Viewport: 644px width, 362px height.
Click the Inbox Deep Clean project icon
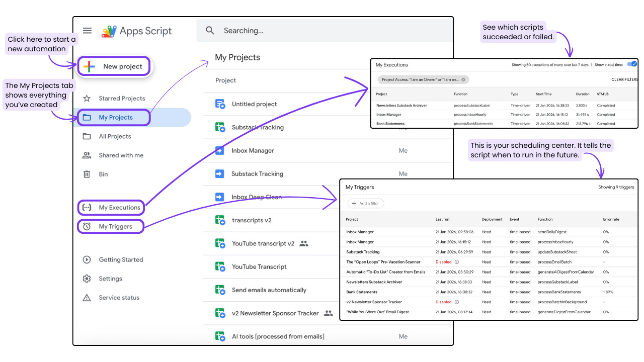pyautogui.click(x=220, y=197)
